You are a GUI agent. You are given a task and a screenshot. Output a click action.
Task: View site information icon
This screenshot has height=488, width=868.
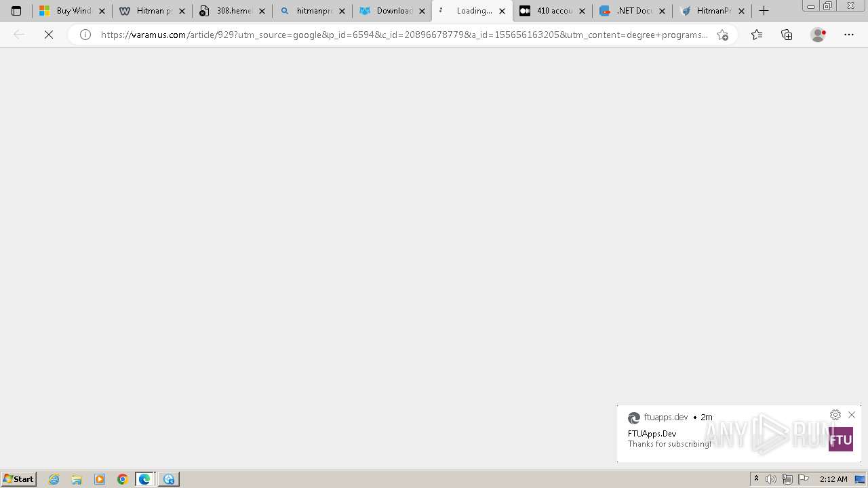coord(85,35)
